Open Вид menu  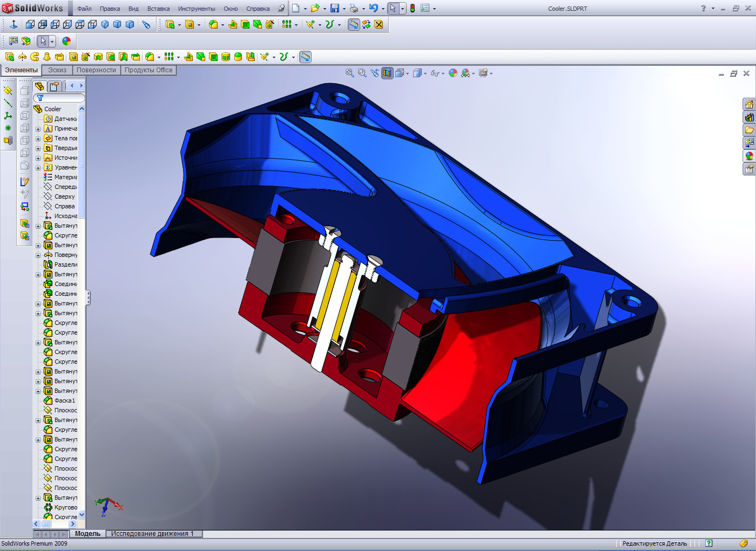pyautogui.click(x=133, y=9)
